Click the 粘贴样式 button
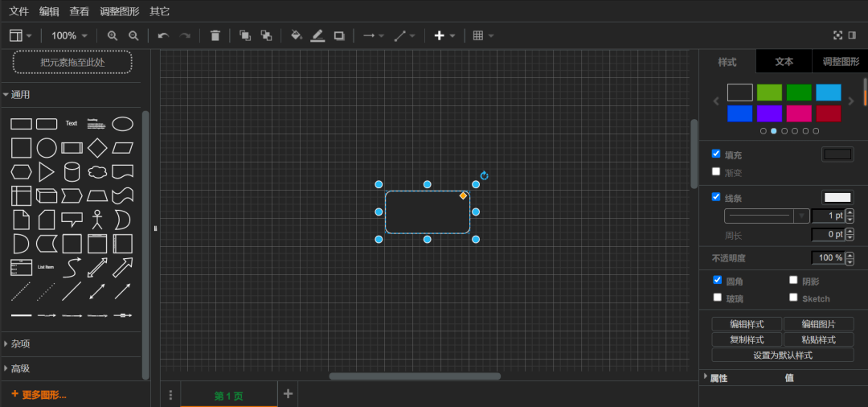Screen dimensions: 868x407 818,339
